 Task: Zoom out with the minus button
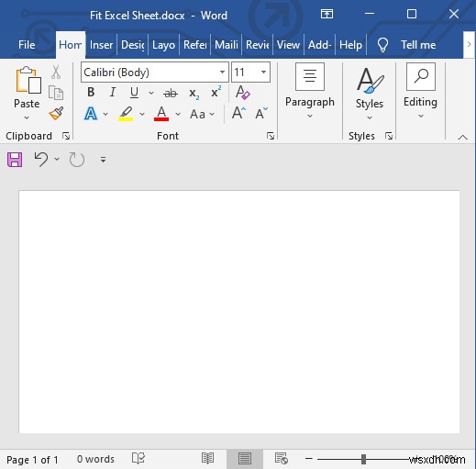(309, 459)
